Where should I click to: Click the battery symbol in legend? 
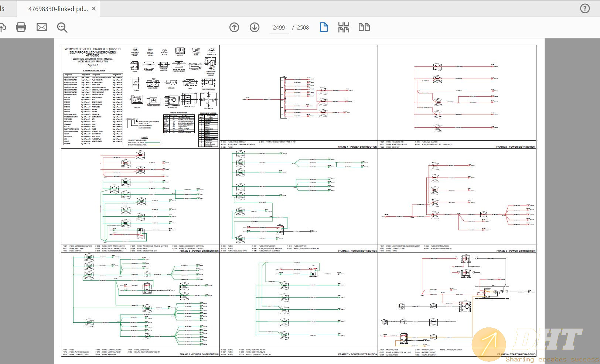[180, 51]
